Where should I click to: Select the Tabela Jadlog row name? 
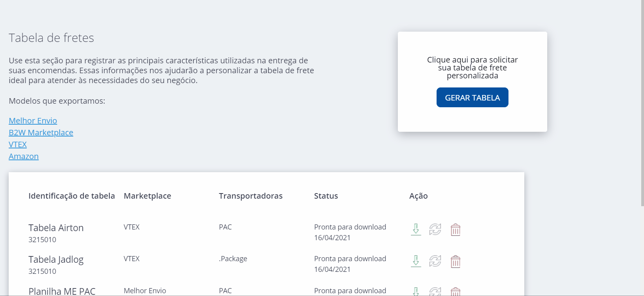point(56,260)
